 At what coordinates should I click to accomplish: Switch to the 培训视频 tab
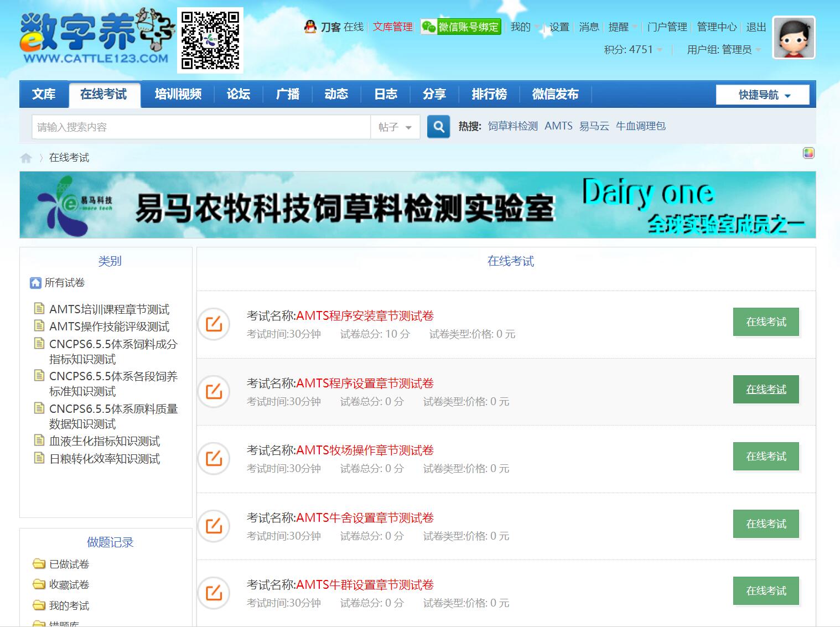[x=178, y=94]
